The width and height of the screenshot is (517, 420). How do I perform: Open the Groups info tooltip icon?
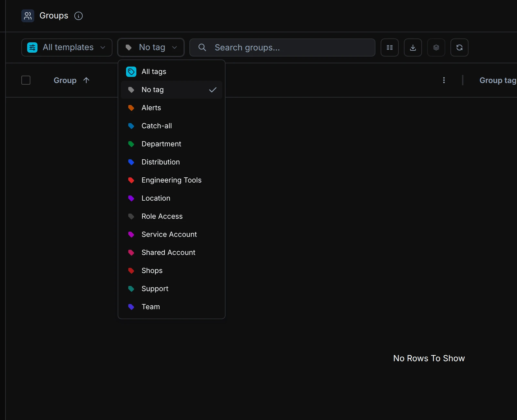(x=79, y=16)
